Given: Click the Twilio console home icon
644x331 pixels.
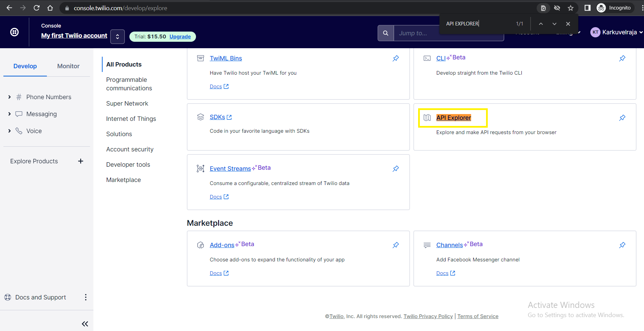Looking at the screenshot, I should 14,32.
